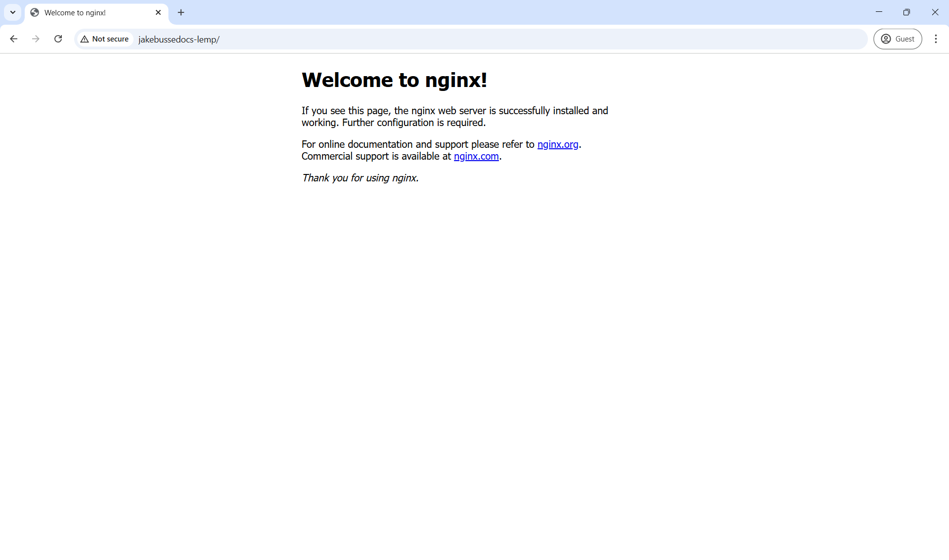This screenshot has width=949, height=560.
Task: Select the Guest session menu entry
Action: coord(898,39)
